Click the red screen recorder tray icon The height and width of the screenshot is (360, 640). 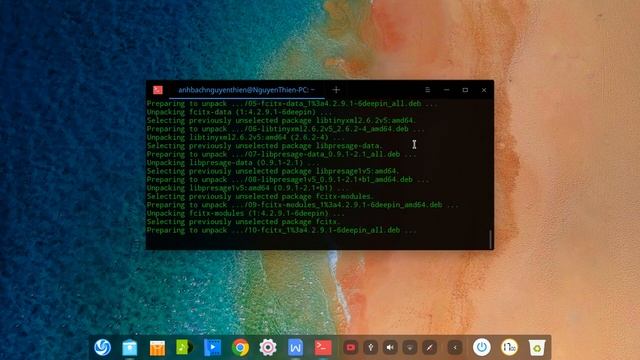pyautogui.click(x=351, y=347)
